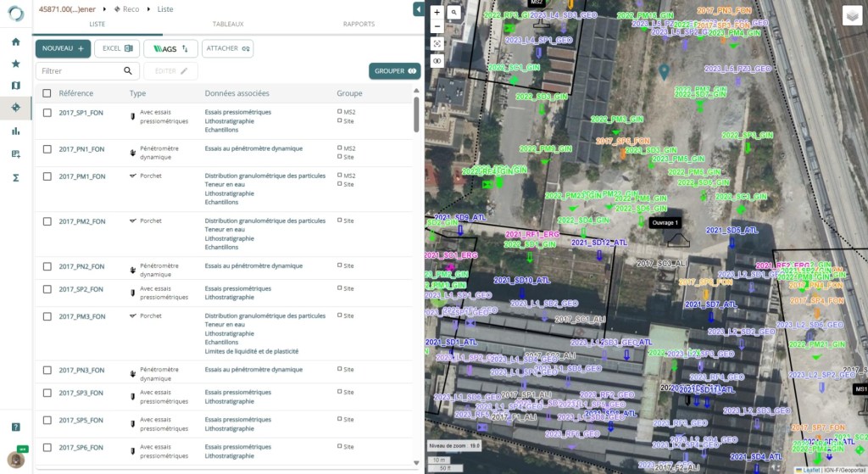
Task: Select the checkbox for 2017_SP1_FON
Action: click(x=47, y=113)
